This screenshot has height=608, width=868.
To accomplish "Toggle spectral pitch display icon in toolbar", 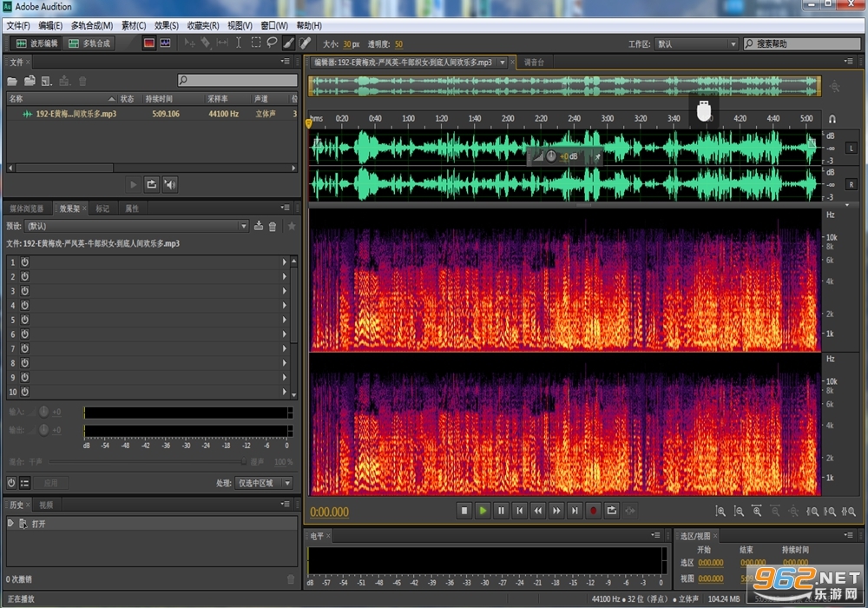I will (165, 43).
